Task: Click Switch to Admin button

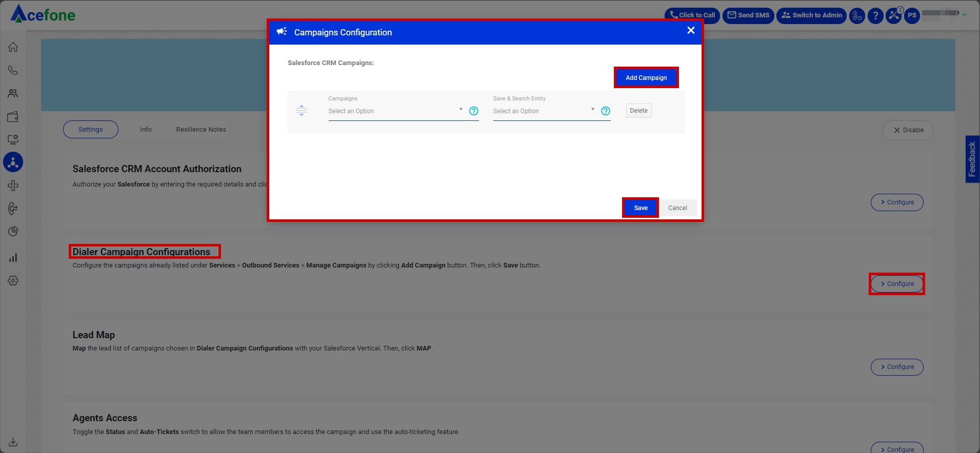Action: click(x=811, y=15)
